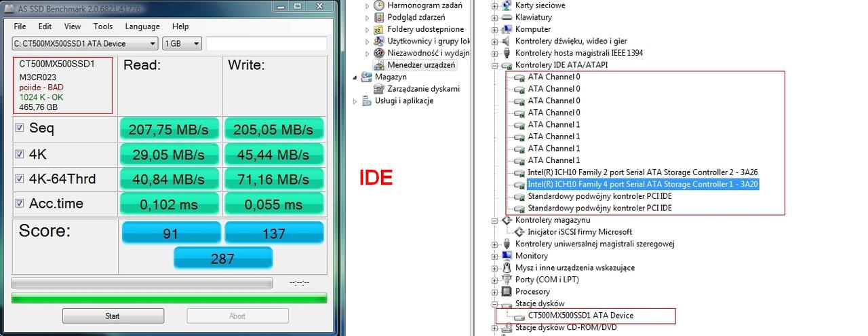The height and width of the screenshot is (336, 868).
Task: Open the Edit menu
Action: click(45, 26)
